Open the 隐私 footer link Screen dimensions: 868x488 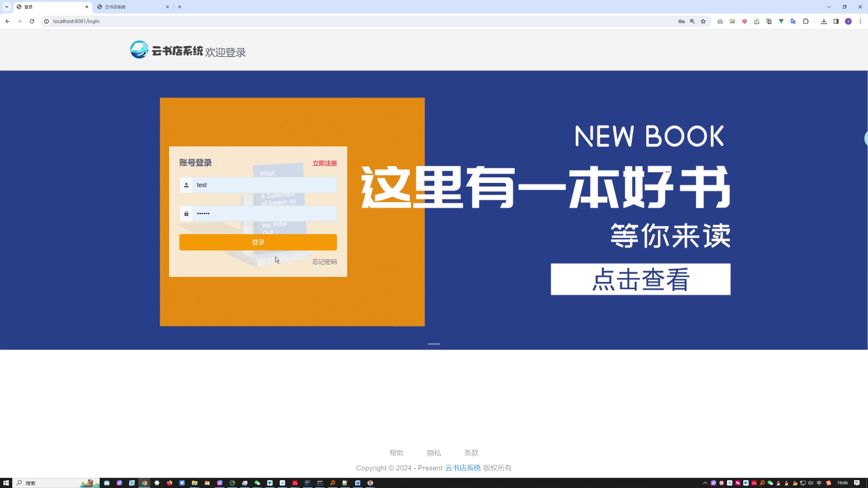pos(434,453)
